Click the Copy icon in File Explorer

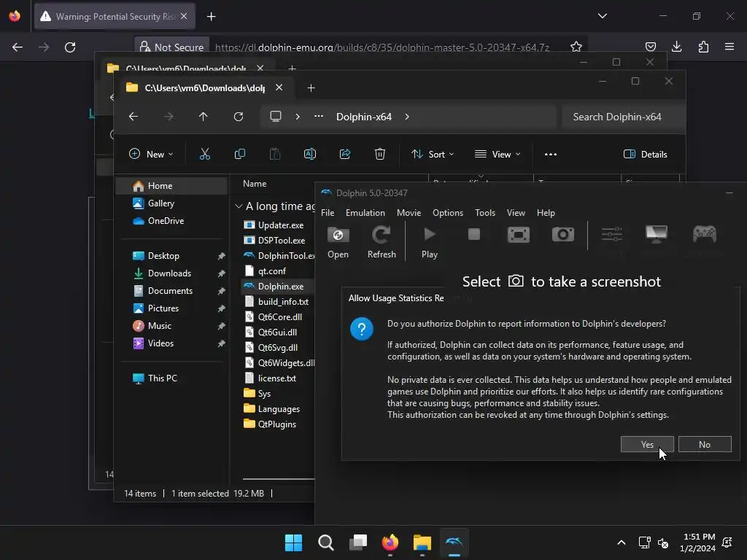(239, 155)
